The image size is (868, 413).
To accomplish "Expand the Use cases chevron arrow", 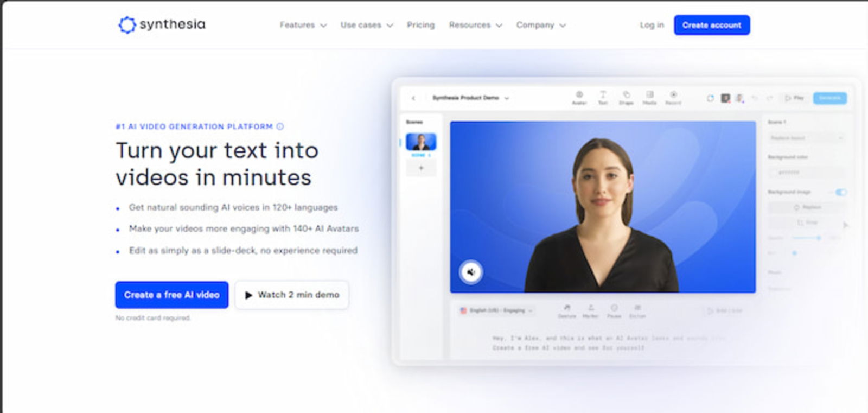I will click(x=390, y=26).
